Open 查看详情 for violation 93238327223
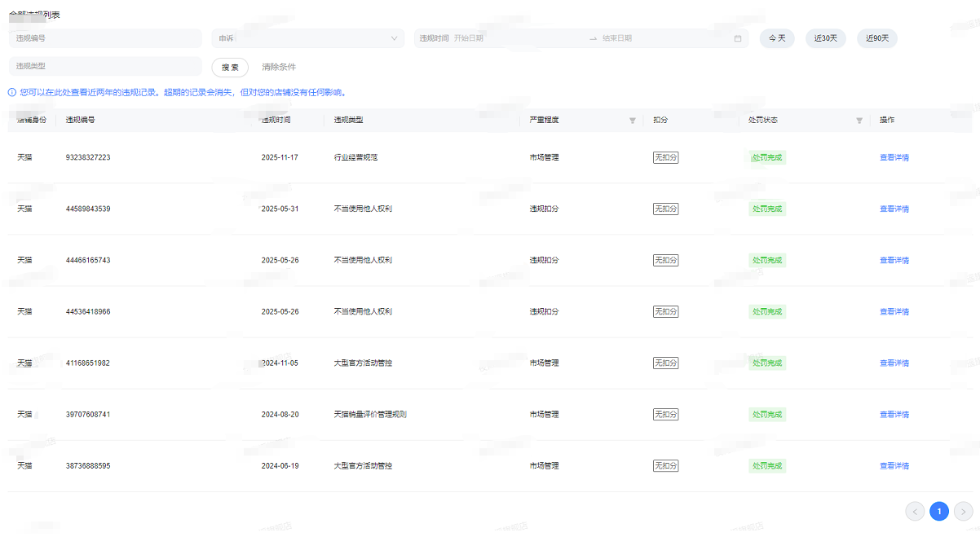Screen dimensions: 980x537 pyautogui.click(x=894, y=157)
